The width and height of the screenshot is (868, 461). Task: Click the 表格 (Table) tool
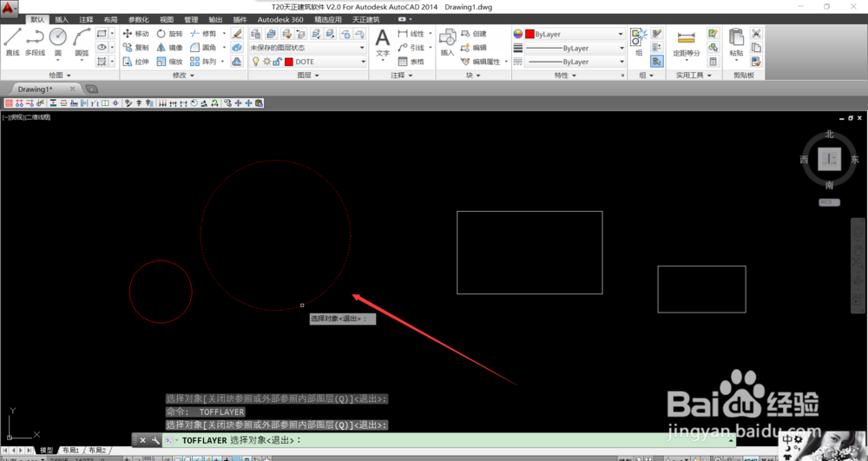[411, 62]
